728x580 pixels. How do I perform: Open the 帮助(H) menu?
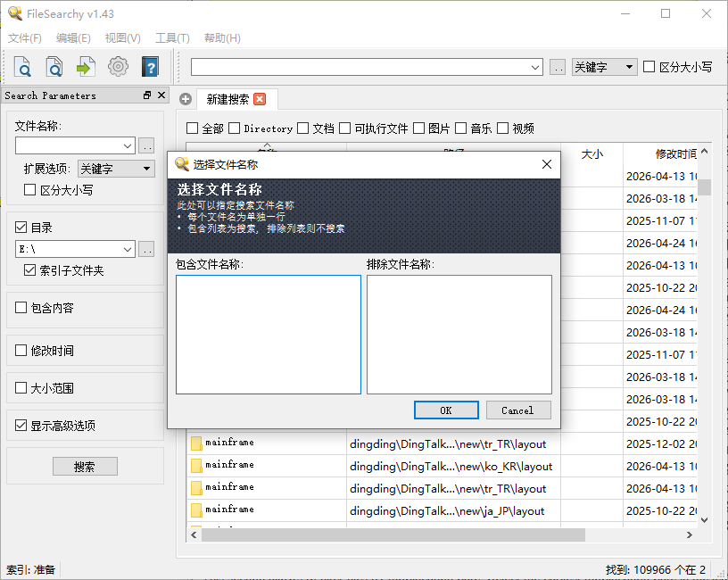[222, 38]
